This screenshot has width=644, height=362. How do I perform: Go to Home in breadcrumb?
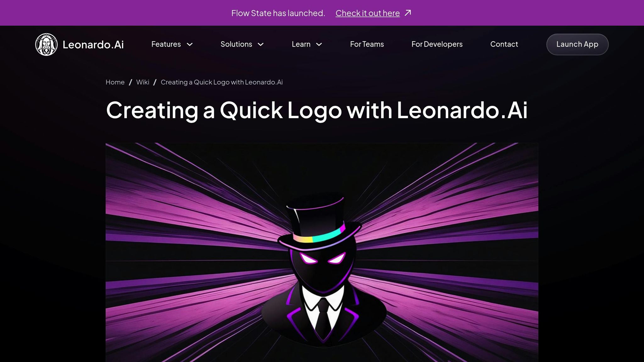point(115,82)
